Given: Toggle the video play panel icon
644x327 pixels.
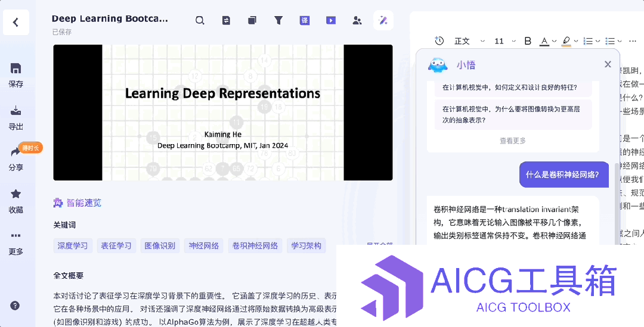Looking at the screenshot, I should pyautogui.click(x=330, y=20).
